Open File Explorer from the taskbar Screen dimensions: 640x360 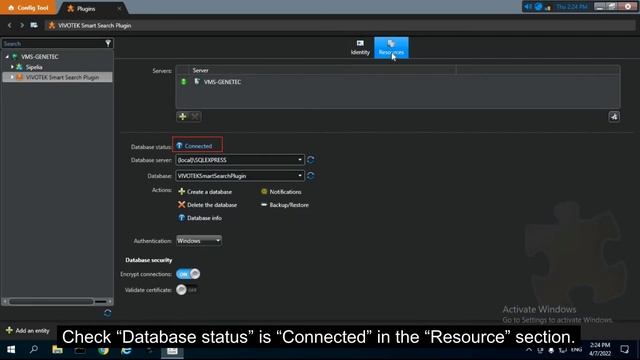[x=57, y=350]
